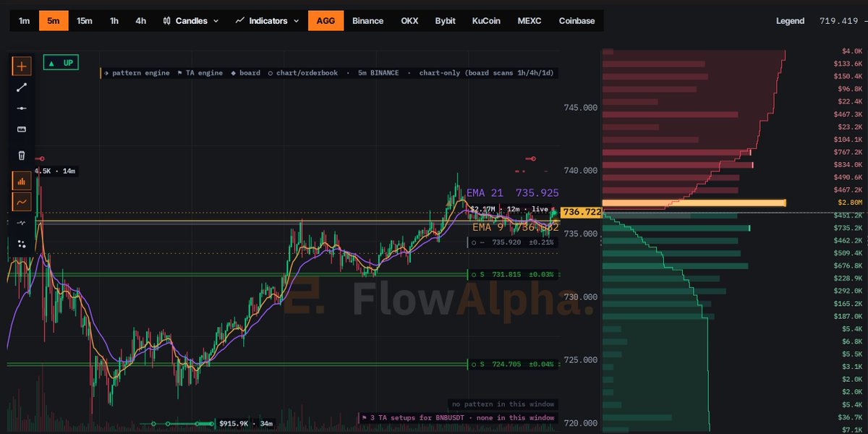Screen dimensions: 868x434
Task: Switch to the 4h timeframe
Action: [140, 21]
